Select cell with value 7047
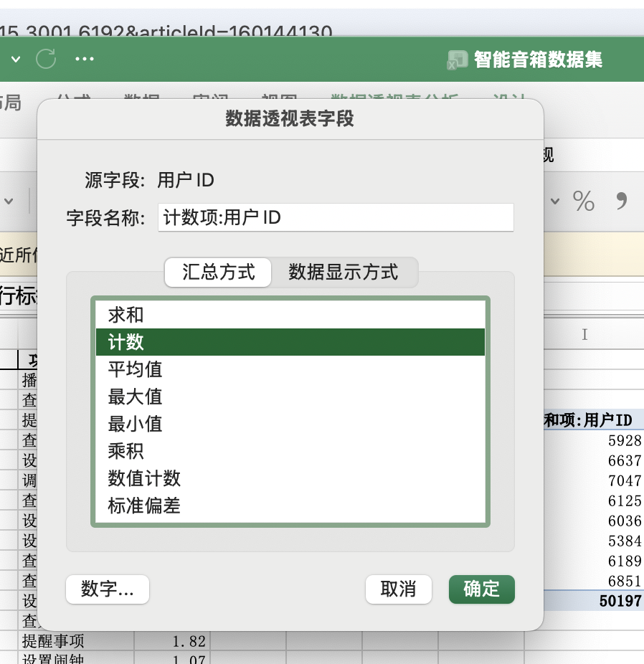This screenshot has height=664, width=644. (594, 480)
